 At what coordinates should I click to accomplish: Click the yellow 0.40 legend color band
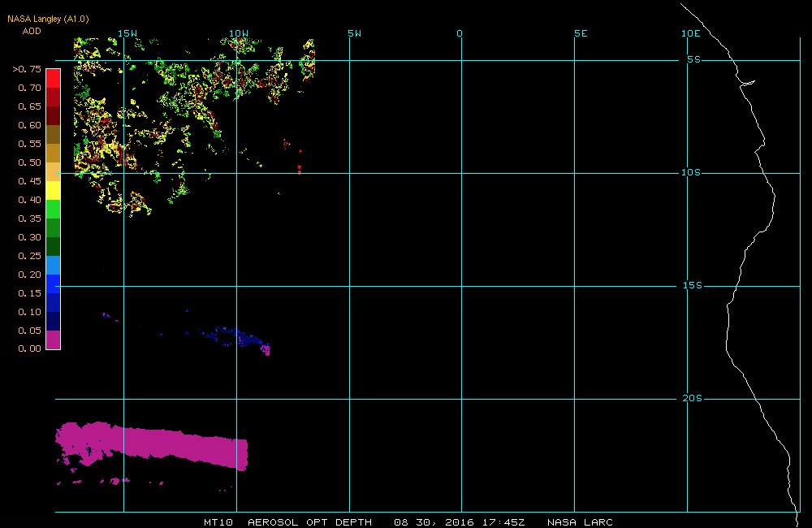click(x=54, y=190)
